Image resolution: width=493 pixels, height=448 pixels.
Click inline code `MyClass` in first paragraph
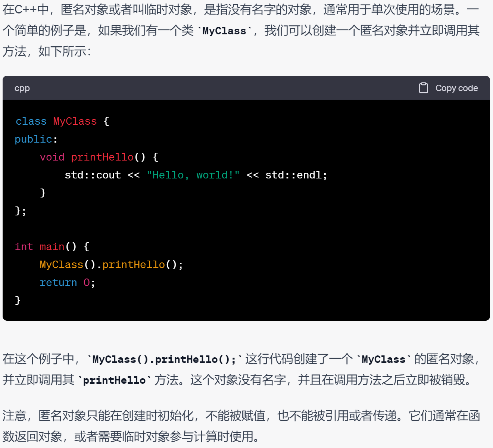(x=224, y=31)
